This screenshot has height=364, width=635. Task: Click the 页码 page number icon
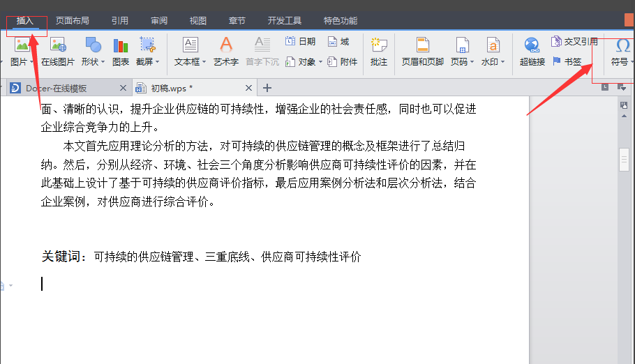click(462, 45)
